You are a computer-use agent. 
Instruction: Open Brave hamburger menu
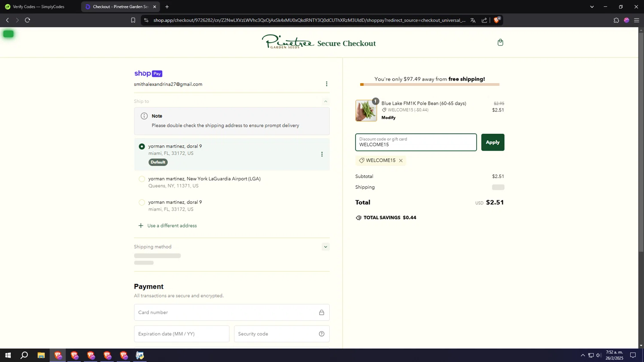637,20
